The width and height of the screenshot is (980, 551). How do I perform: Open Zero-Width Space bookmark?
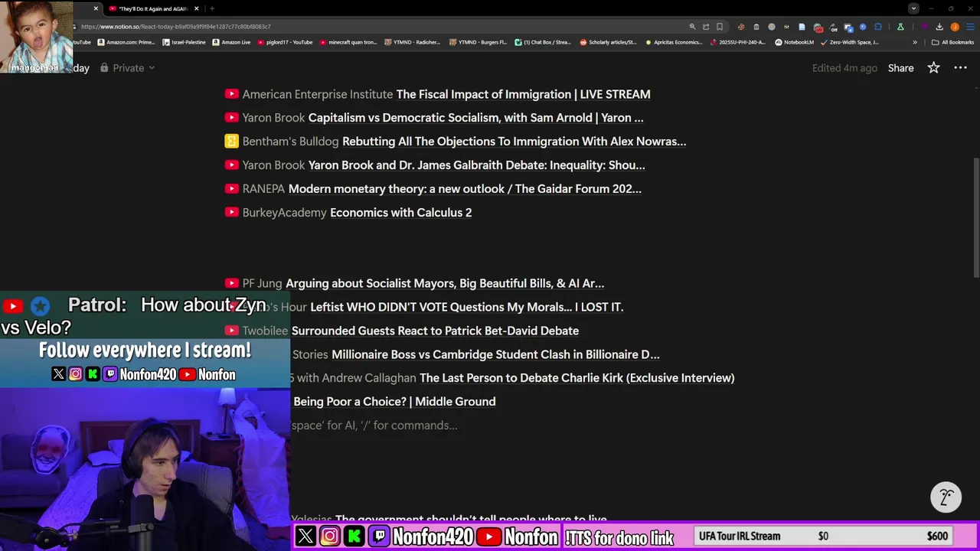(850, 42)
